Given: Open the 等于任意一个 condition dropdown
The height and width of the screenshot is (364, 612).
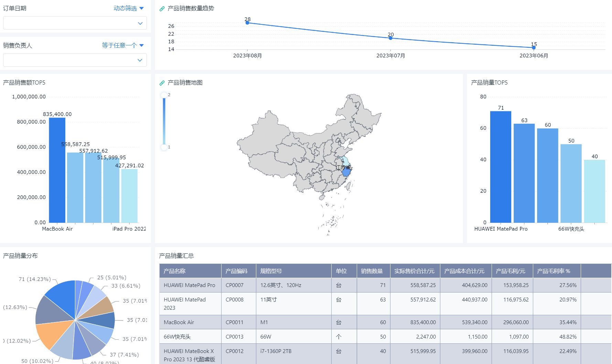Looking at the screenshot, I should coord(123,45).
